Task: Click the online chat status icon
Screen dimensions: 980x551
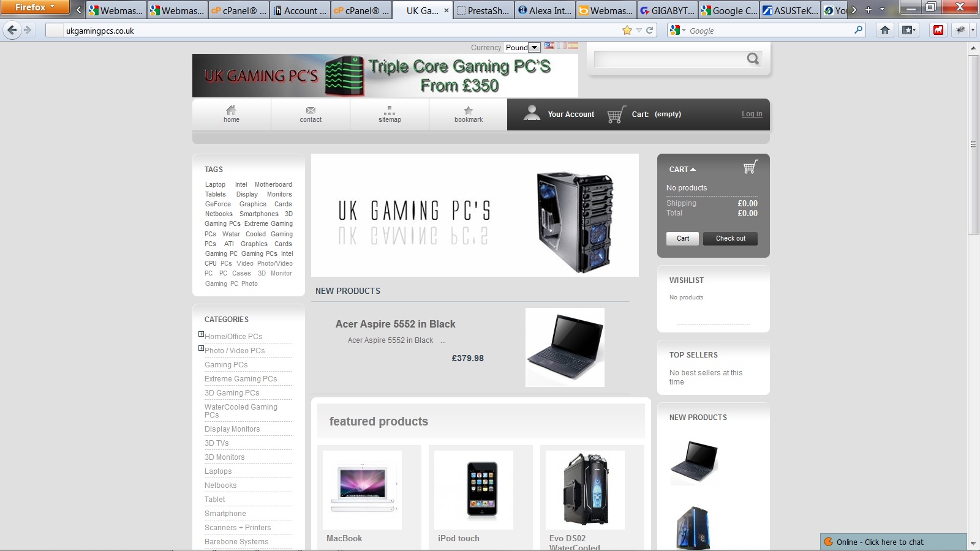Action: (x=829, y=542)
